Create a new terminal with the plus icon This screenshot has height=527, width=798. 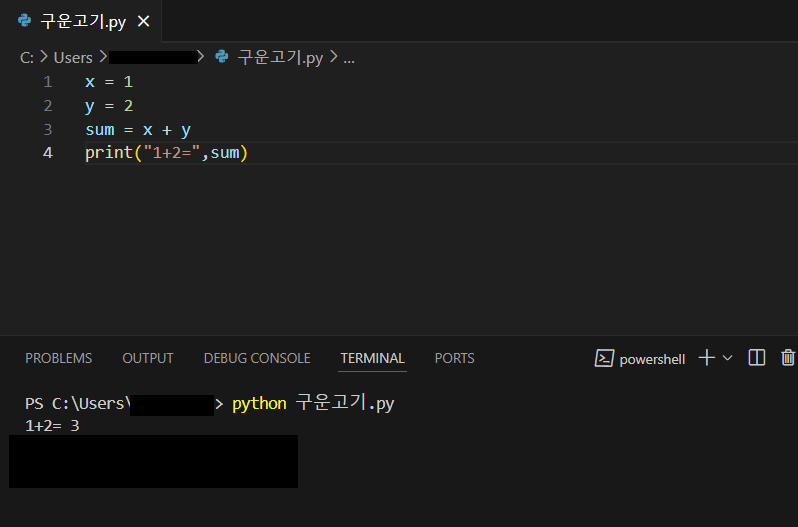click(x=706, y=358)
